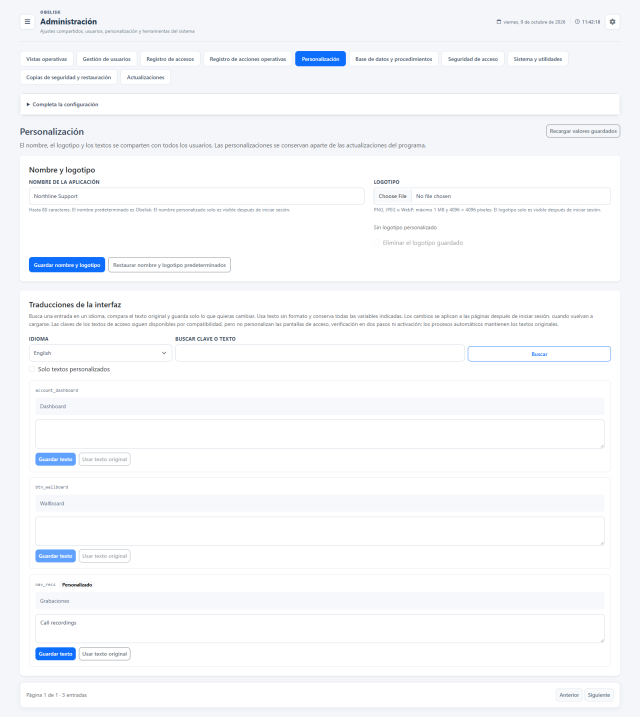Switch to Seguridad de acceso tab
640x717 pixels.
(x=473, y=59)
